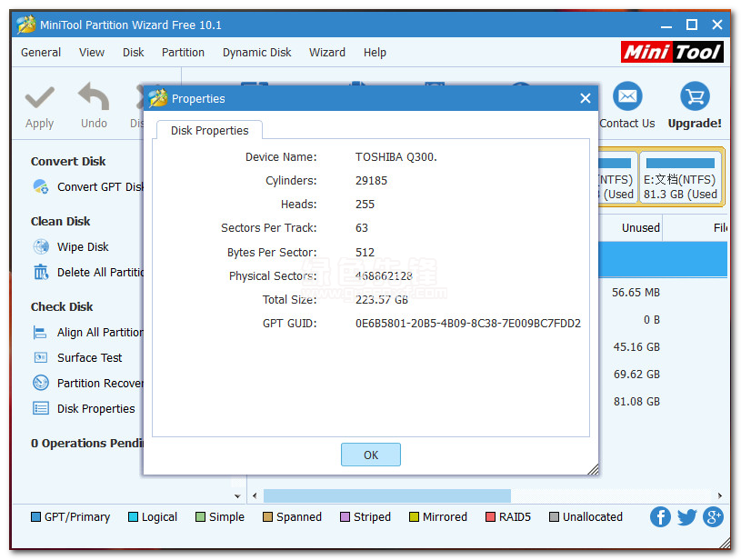Screen dimensions: 741x560
Task: Click the Disk Properties list icon
Action: tap(41, 408)
